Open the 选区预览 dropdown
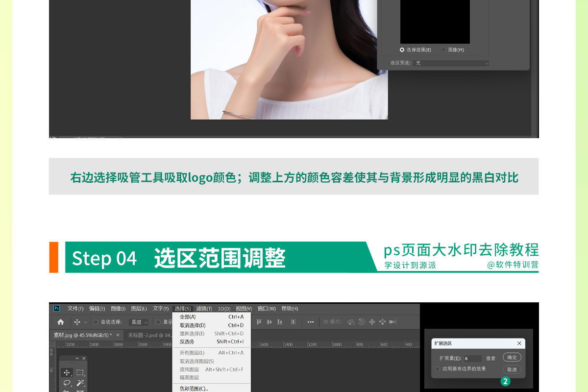 click(451, 63)
